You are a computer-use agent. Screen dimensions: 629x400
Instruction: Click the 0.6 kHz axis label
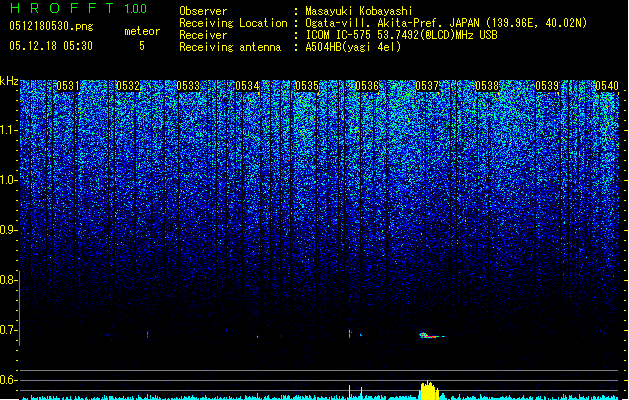click(x=8, y=380)
